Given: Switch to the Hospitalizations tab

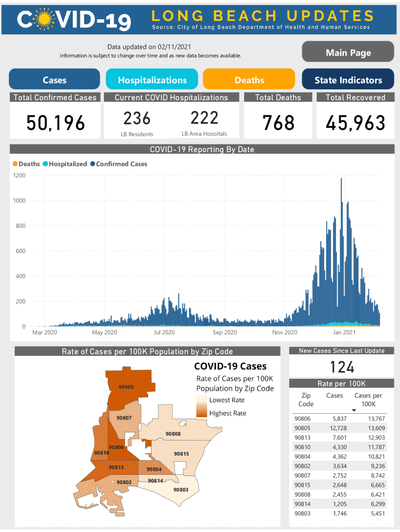Looking at the screenshot, I should pos(152,80).
